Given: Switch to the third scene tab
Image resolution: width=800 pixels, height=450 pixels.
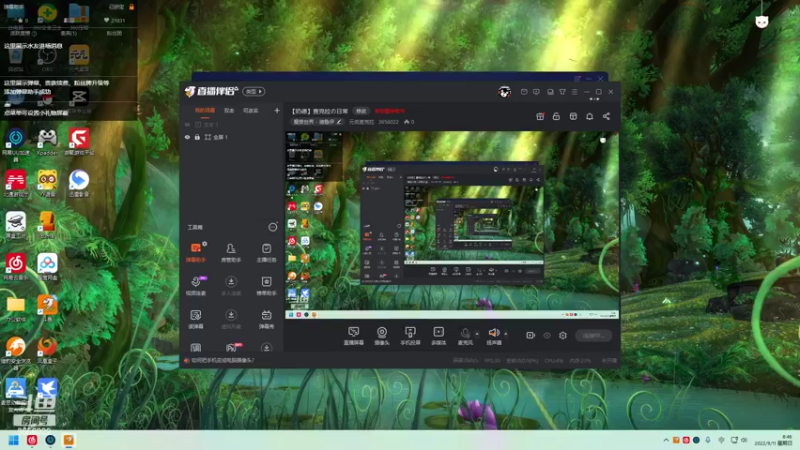Looking at the screenshot, I should click(x=251, y=111).
